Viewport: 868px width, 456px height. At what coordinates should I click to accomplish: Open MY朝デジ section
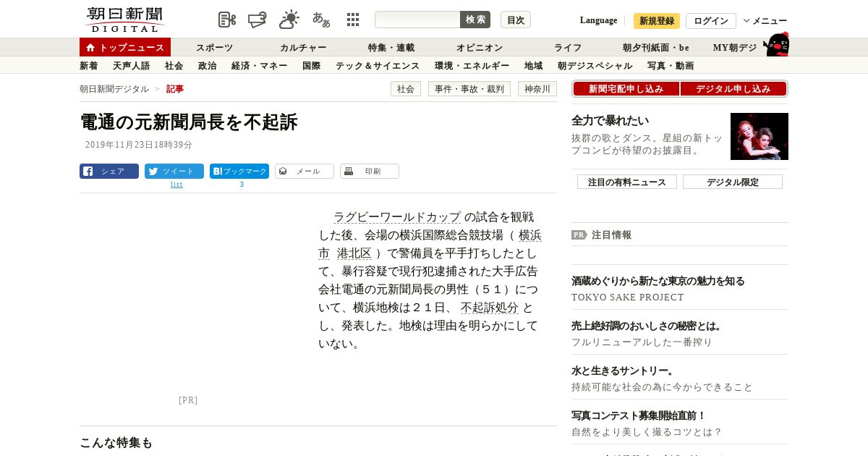coord(735,48)
